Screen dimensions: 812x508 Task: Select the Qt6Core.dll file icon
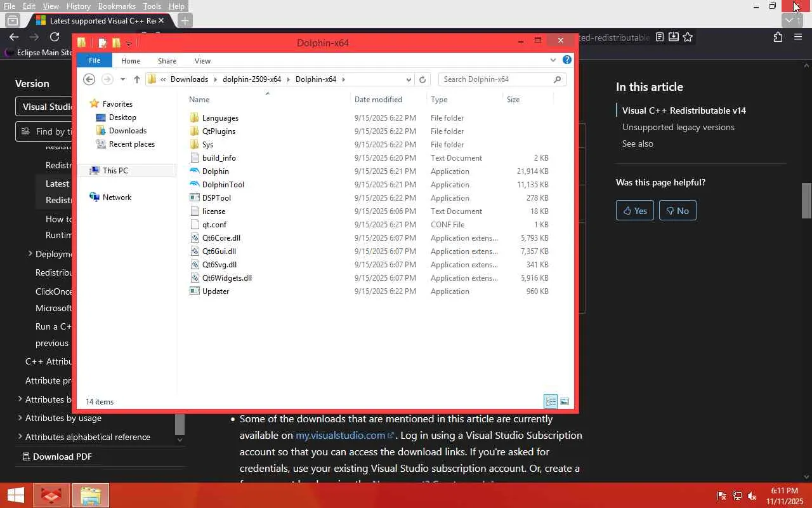[195, 238]
